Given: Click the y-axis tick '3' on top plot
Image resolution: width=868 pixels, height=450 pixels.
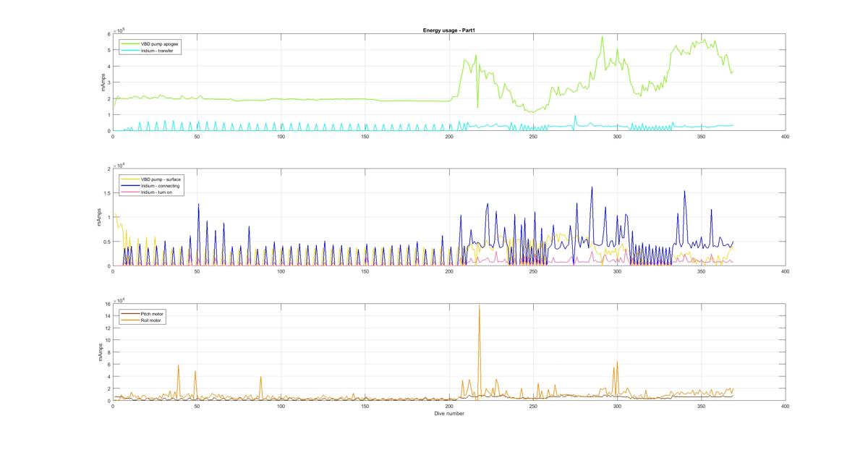Looking at the screenshot, I should pos(109,82).
